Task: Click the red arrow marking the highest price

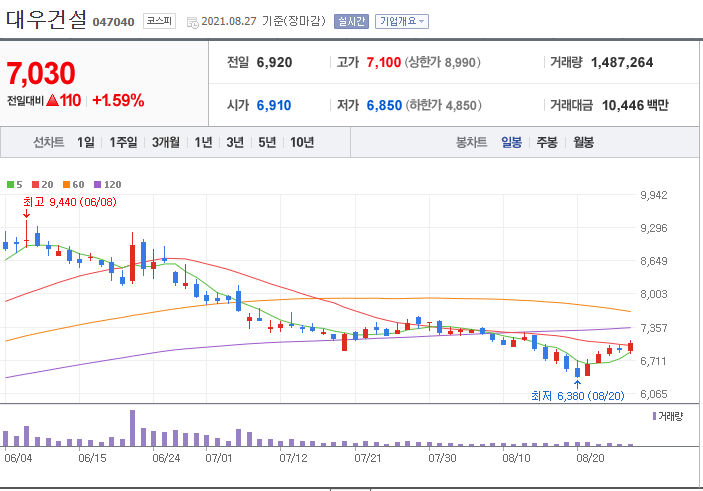Action: click(x=26, y=213)
